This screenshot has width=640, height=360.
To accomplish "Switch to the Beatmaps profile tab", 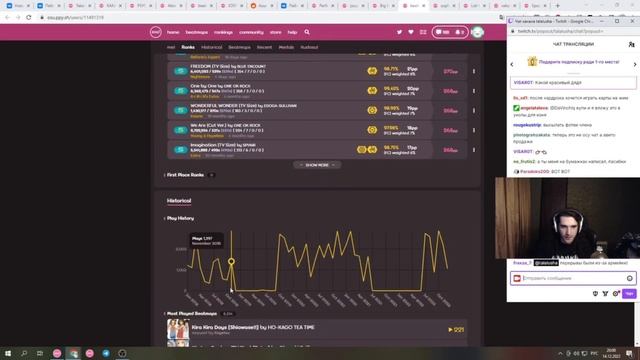I will 239,47.
